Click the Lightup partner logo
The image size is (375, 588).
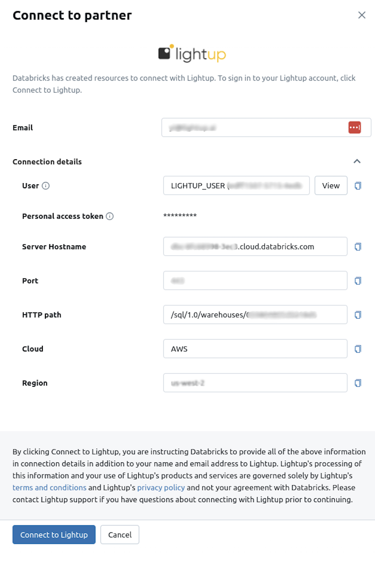click(192, 53)
